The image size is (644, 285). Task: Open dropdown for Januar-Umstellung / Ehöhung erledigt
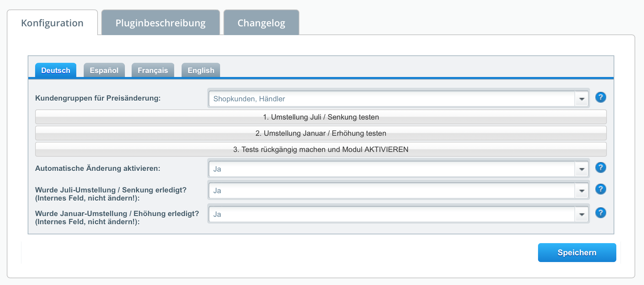[x=582, y=214]
